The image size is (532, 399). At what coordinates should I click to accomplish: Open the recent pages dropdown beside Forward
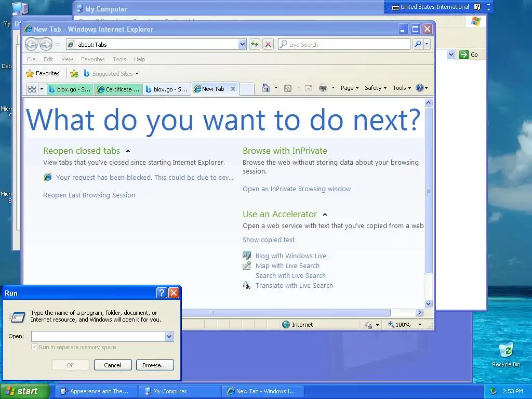click(57, 45)
